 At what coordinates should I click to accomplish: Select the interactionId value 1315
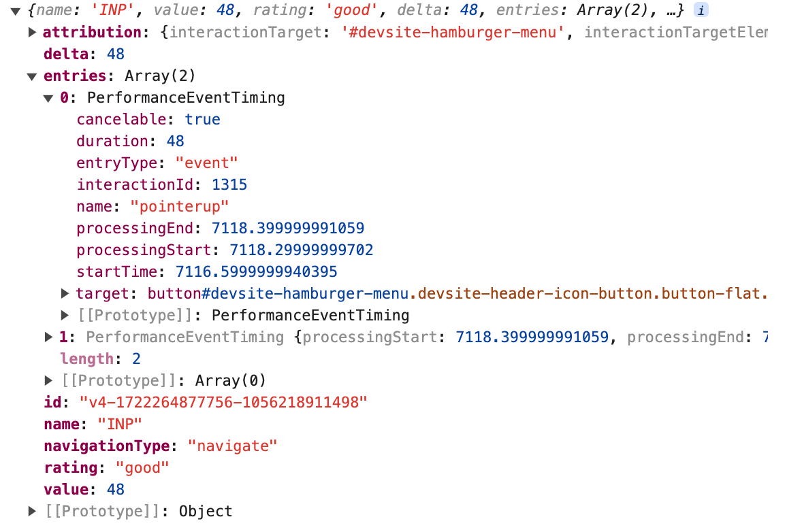pos(229,184)
